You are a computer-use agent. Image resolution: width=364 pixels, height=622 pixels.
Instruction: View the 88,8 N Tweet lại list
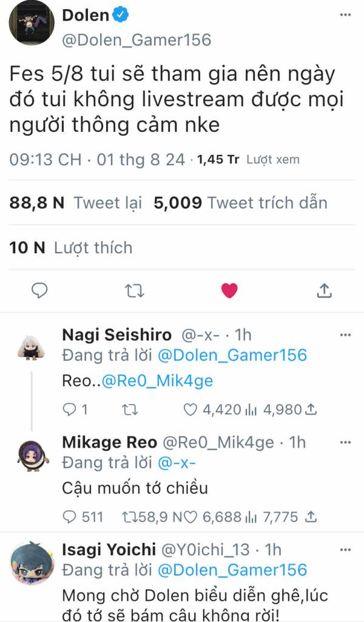[x=76, y=203]
